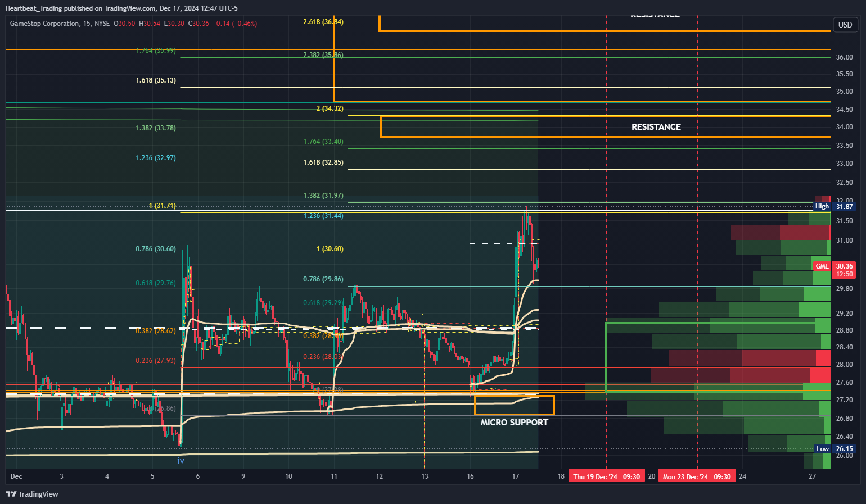The width and height of the screenshot is (866, 504).
Task: Click the Dec label on time axis
Action: [16, 476]
